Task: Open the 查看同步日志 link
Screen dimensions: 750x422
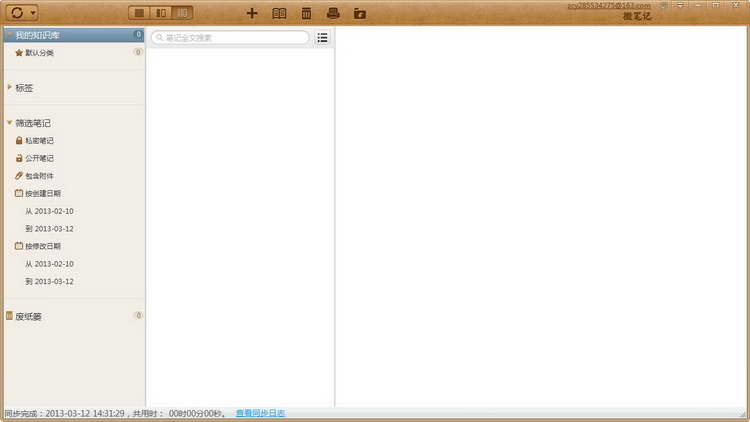Action: tap(260, 413)
